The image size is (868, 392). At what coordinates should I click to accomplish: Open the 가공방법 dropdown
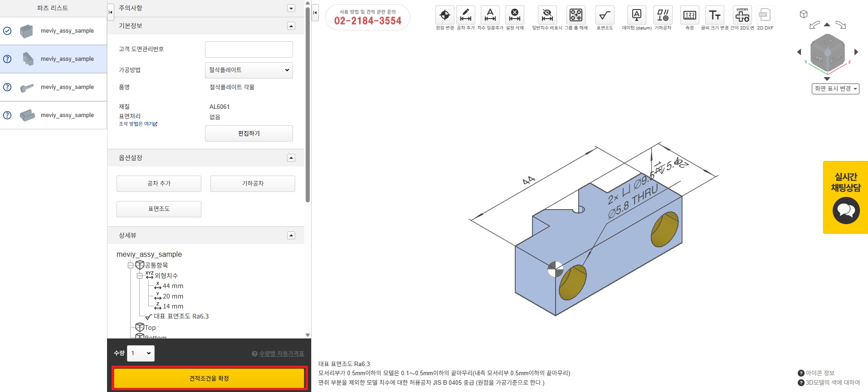pyautogui.click(x=249, y=70)
